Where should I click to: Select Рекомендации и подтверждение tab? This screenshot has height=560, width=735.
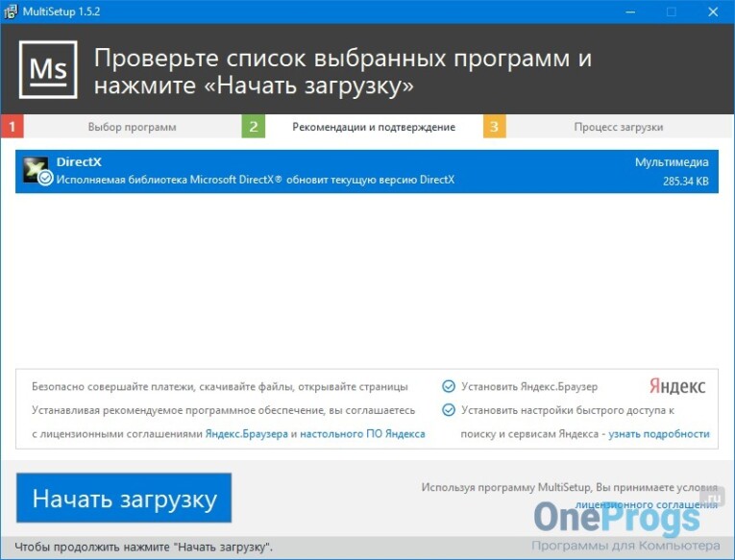click(374, 127)
